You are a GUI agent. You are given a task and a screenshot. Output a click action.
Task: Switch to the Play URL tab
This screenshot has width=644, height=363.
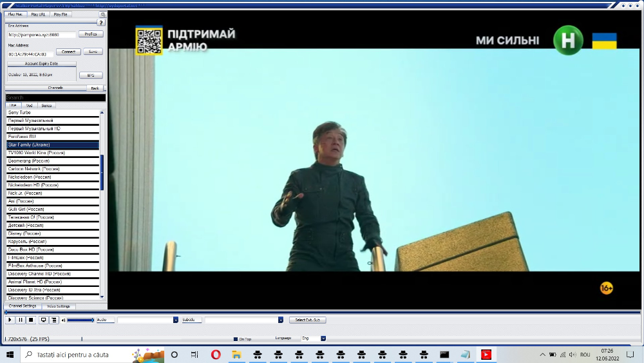(38, 14)
